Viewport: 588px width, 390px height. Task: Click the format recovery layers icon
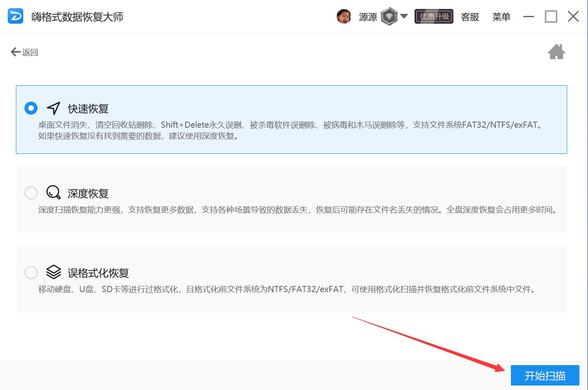pyautogui.click(x=53, y=272)
